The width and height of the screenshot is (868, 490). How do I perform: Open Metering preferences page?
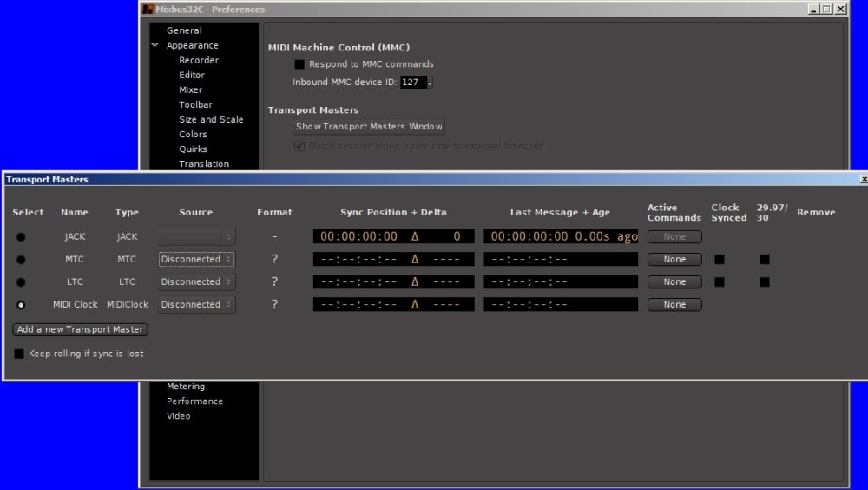pos(186,387)
